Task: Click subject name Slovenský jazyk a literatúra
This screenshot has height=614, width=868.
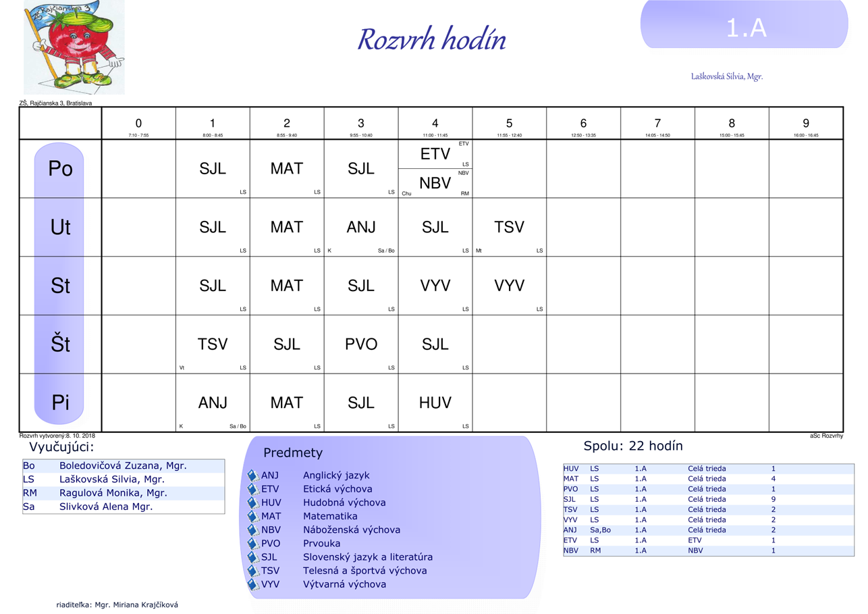Action: point(368,557)
